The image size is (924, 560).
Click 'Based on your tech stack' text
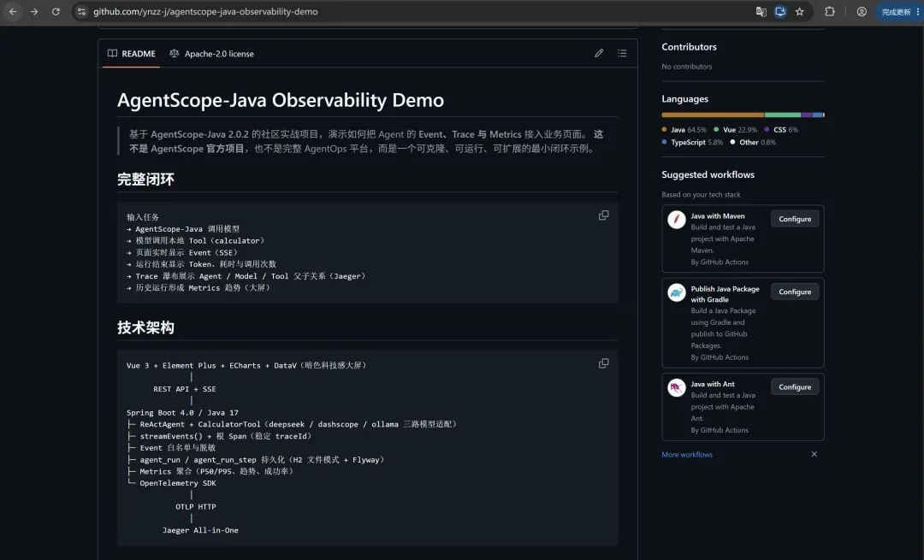[x=701, y=195]
